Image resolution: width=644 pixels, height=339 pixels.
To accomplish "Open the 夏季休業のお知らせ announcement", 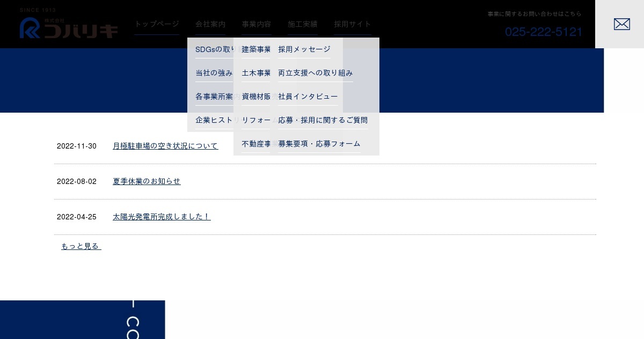I will [147, 181].
